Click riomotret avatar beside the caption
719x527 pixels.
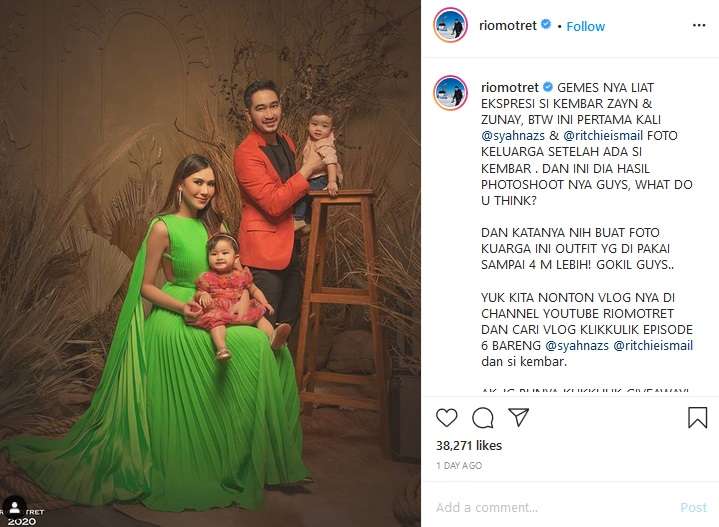pyautogui.click(x=450, y=93)
